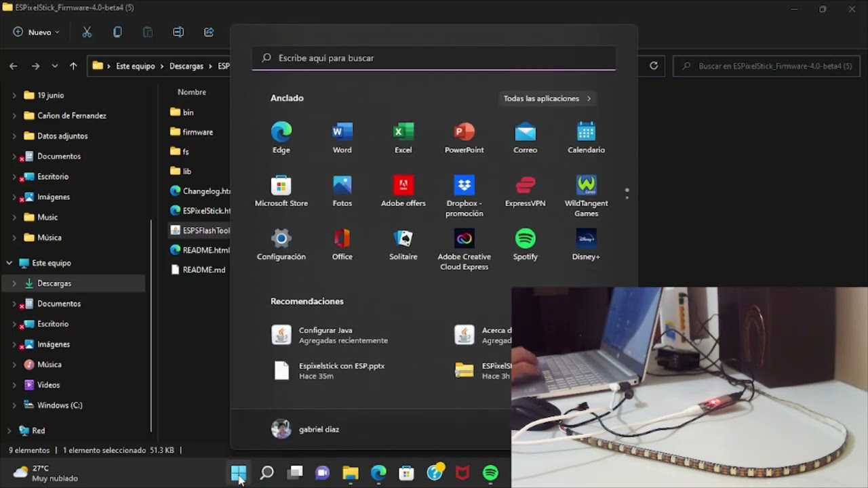868x488 pixels.
Task: Open File Explorer from the taskbar
Action: pos(351,473)
